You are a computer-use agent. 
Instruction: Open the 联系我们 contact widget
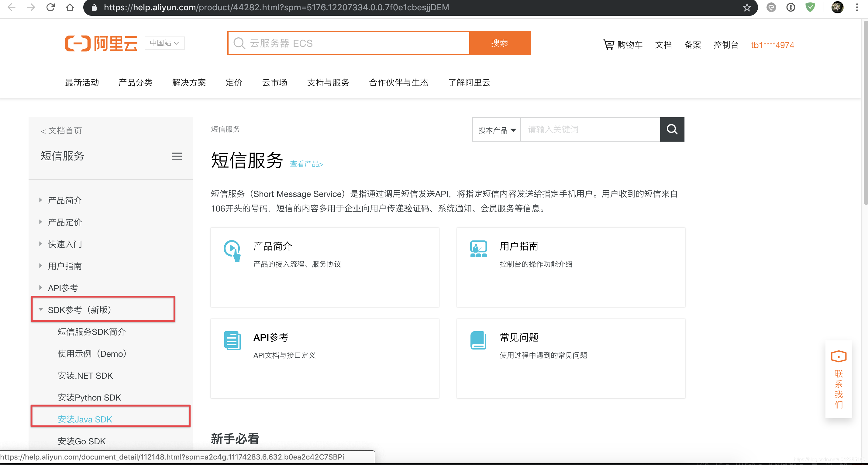[838, 379]
